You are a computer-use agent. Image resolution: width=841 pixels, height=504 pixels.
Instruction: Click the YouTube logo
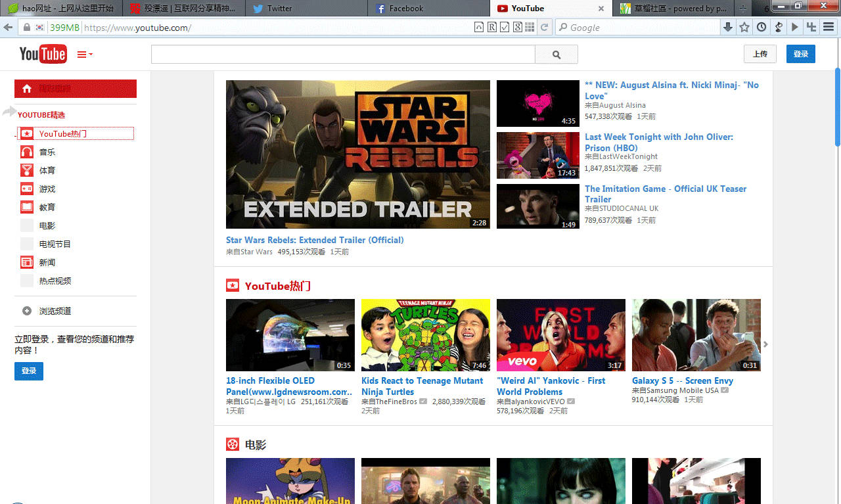43,54
